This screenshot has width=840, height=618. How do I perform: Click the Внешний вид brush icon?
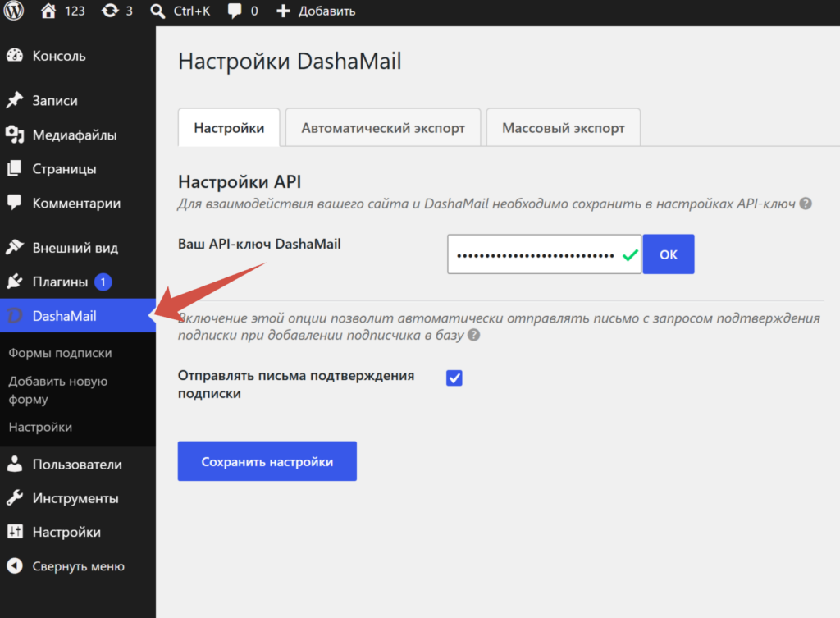pos(15,247)
